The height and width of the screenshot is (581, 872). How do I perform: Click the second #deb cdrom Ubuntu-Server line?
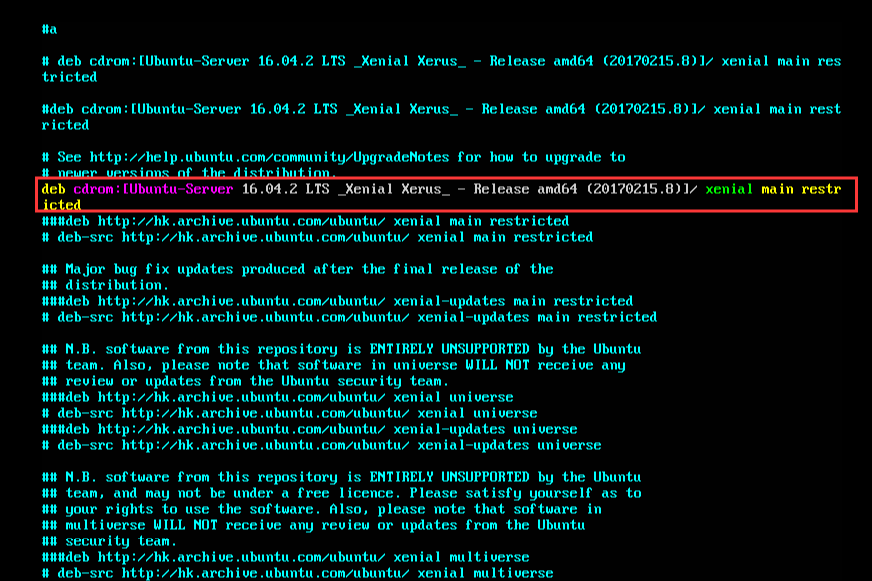pyautogui.click(x=300, y=109)
